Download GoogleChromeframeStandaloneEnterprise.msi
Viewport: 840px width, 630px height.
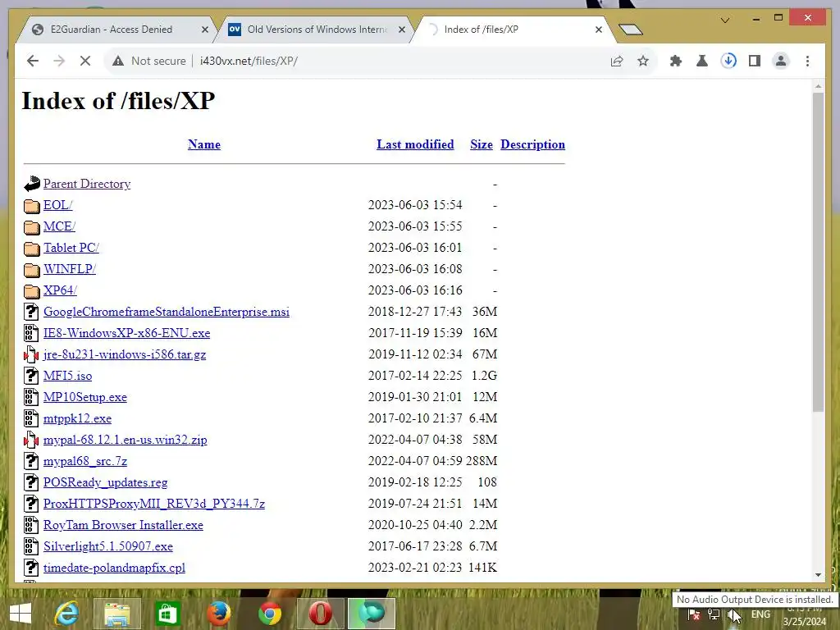click(x=166, y=312)
